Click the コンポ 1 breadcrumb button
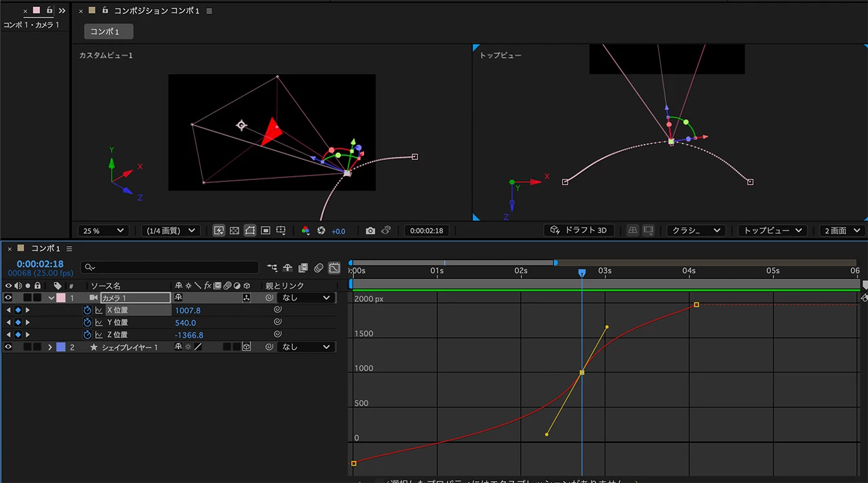This screenshot has height=483, width=868. tap(108, 32)
